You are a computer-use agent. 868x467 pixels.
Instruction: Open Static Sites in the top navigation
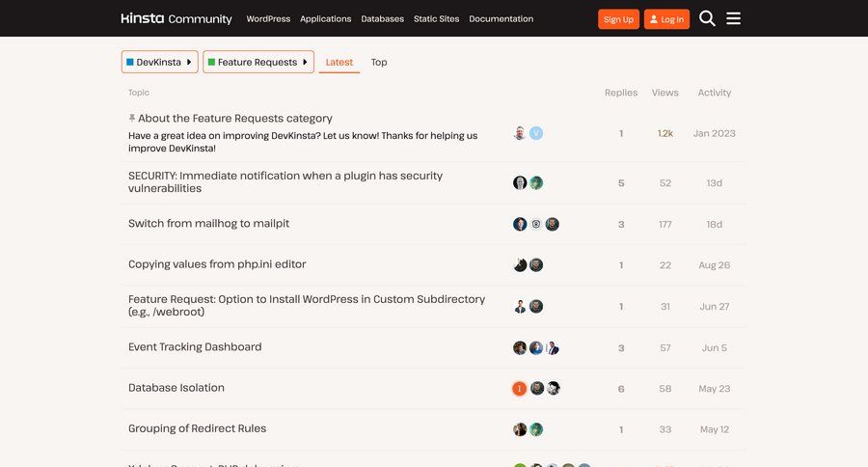tap(436, 19)
